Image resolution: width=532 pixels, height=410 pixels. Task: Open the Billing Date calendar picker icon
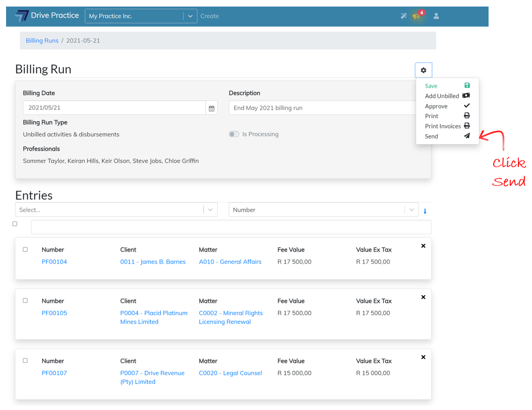pyautogui.click(x=212, y=108)
